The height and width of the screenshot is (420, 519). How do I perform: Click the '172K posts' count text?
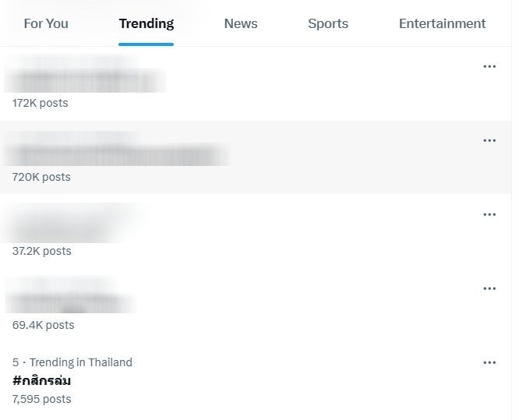click(40, 103)
